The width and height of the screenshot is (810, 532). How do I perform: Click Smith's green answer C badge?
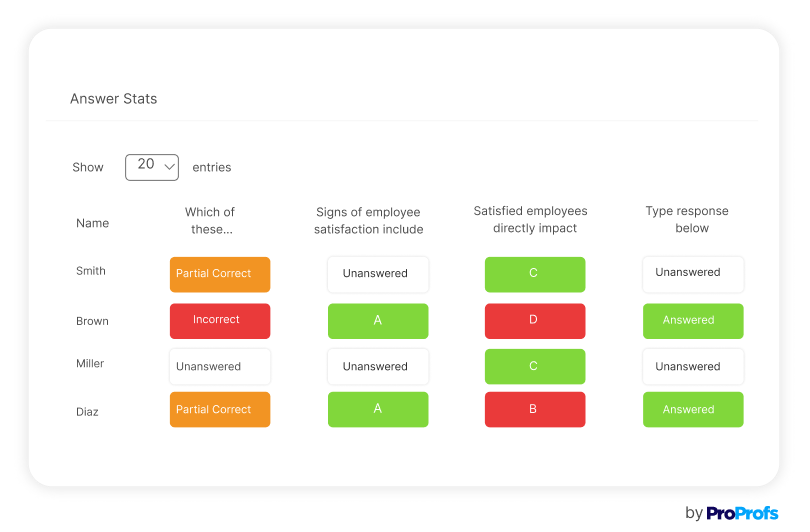tap(535, 274)
